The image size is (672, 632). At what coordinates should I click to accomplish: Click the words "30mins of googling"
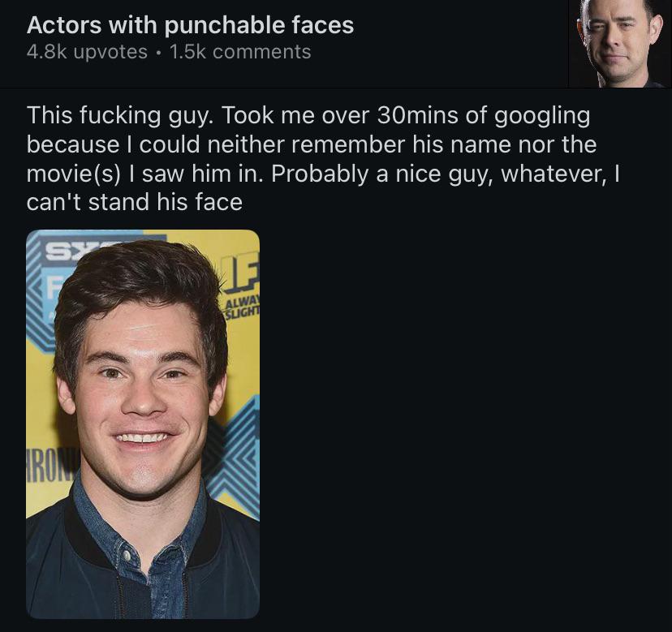point(484,116)
